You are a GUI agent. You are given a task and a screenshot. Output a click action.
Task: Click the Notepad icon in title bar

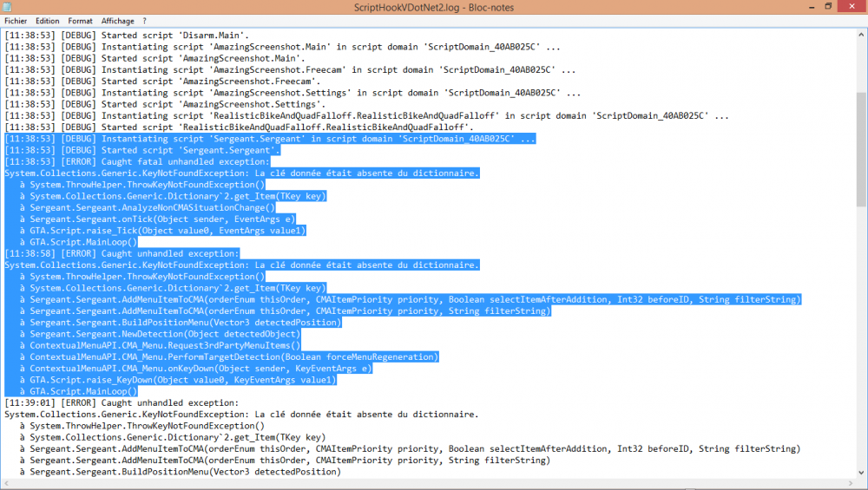[7, 7]
